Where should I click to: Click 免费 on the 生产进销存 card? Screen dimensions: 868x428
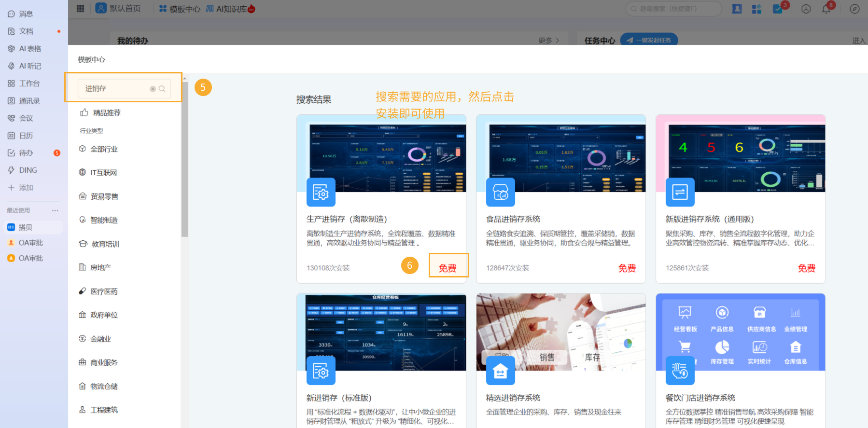point(448,268)
